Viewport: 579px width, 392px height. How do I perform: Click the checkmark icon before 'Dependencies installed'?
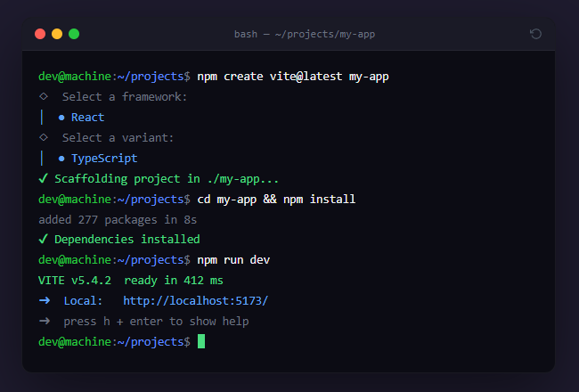click(44, 239)
